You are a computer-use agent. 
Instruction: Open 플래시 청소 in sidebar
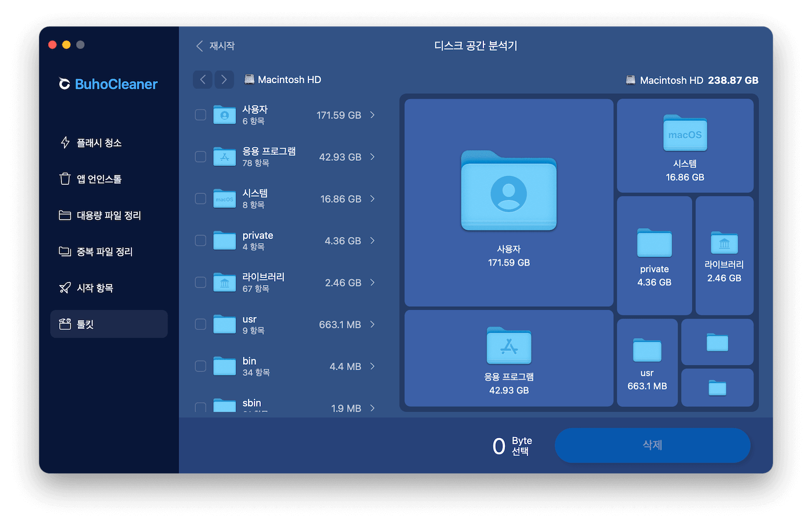109,143
